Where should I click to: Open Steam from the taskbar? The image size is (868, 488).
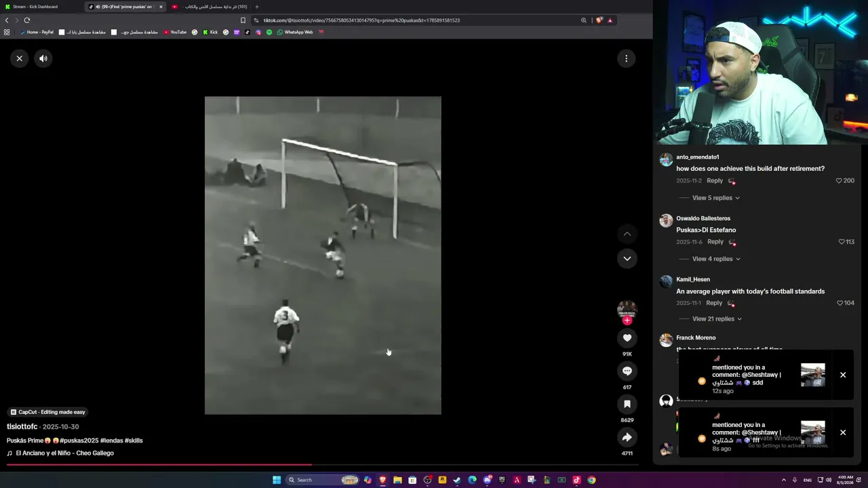457,480
